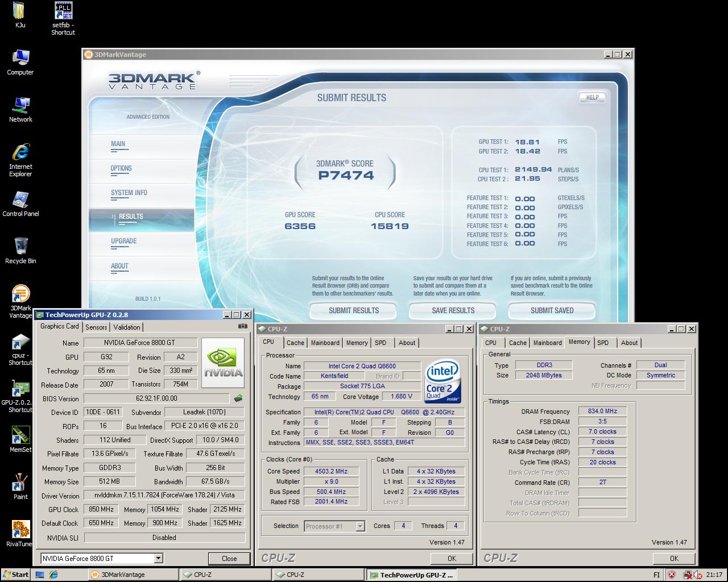The width and height of the screenshot is (728, 582).
Task: Open the Network desktop icon
Action: [20, 109]
